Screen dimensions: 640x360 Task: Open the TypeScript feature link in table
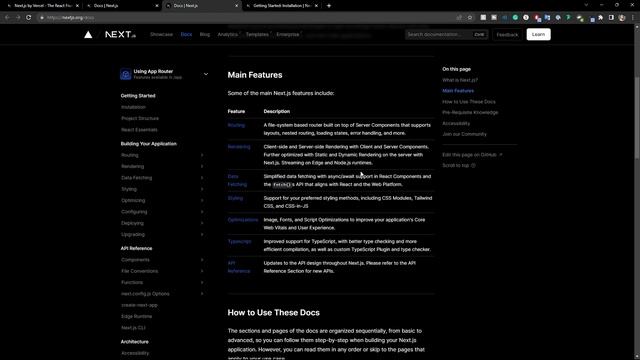240,242
